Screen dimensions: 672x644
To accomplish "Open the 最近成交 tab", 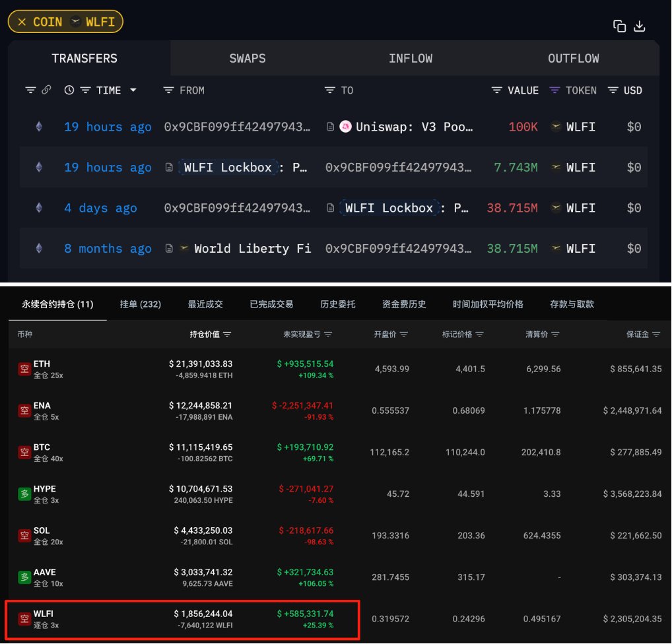I will coord(205,304).
